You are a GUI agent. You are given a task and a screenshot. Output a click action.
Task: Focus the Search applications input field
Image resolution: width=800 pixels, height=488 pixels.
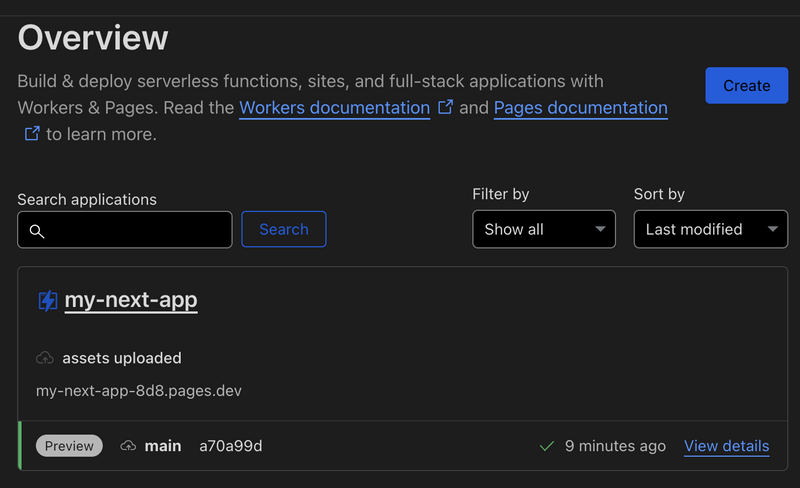click(125, 230)
